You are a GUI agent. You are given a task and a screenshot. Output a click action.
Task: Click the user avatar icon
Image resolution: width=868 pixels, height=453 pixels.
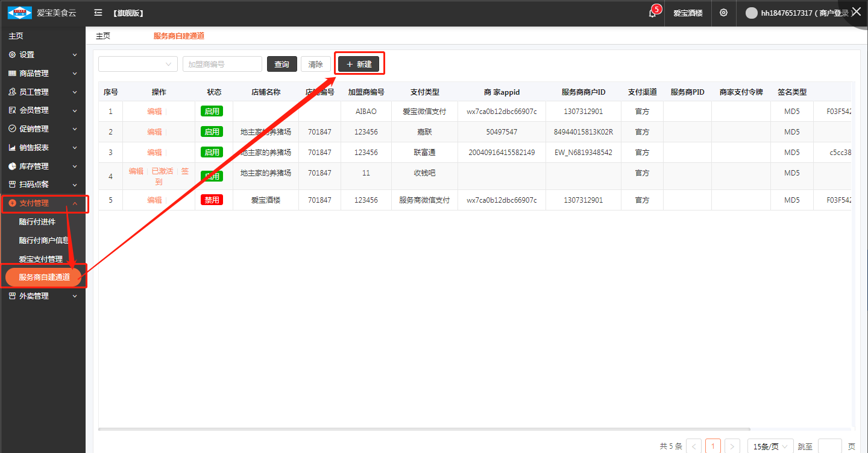[751, 13]
